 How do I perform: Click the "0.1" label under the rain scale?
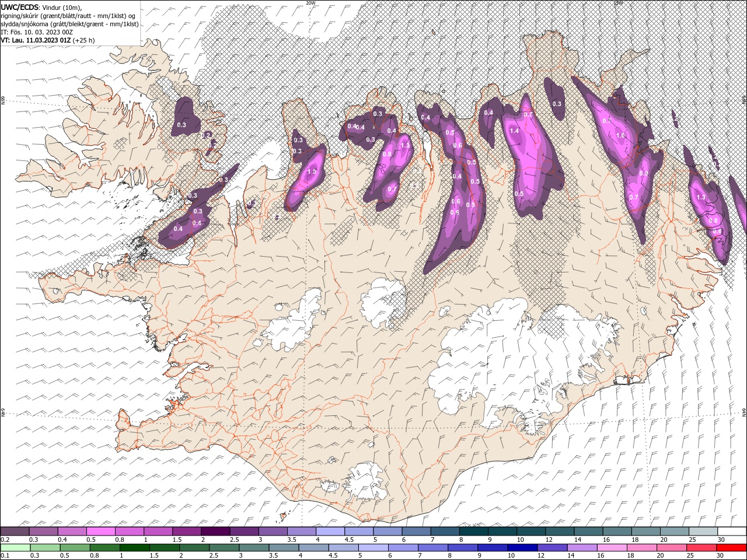pos(5,556)
